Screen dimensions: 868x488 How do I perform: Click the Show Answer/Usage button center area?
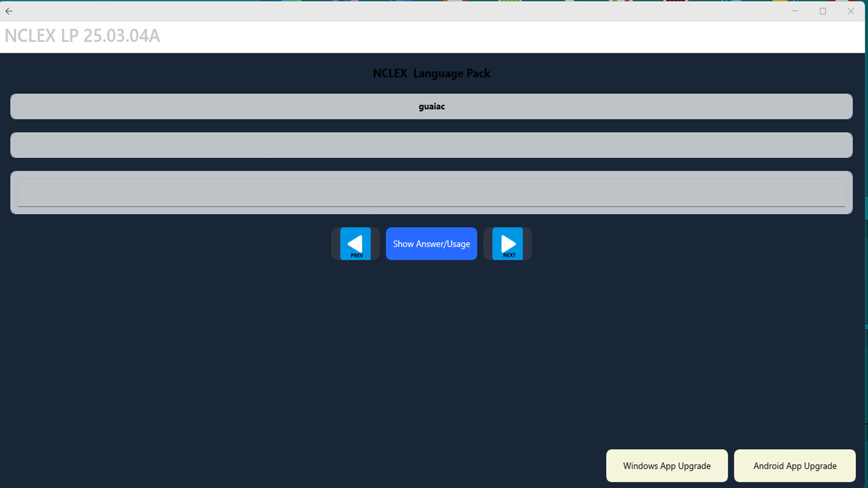click(431, 243)
